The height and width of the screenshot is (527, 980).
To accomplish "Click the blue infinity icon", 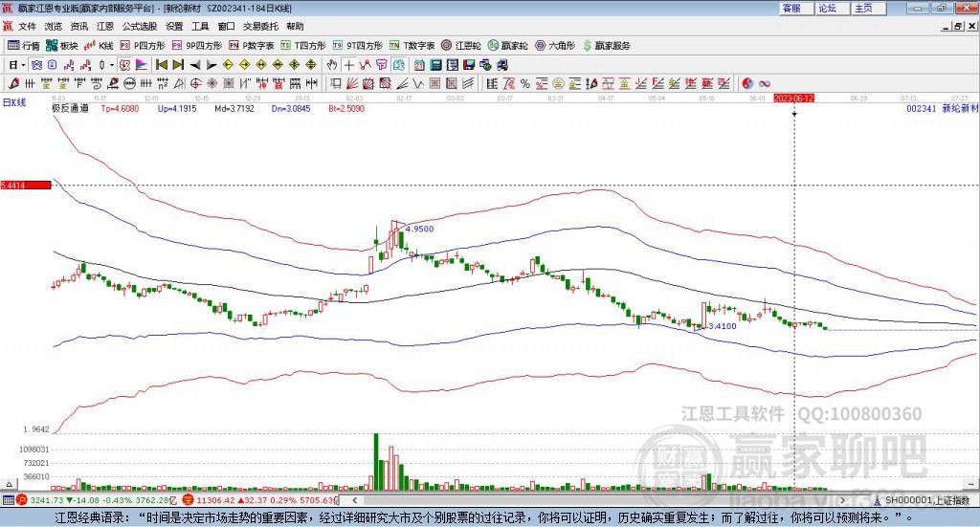I will tap(765, 83).
